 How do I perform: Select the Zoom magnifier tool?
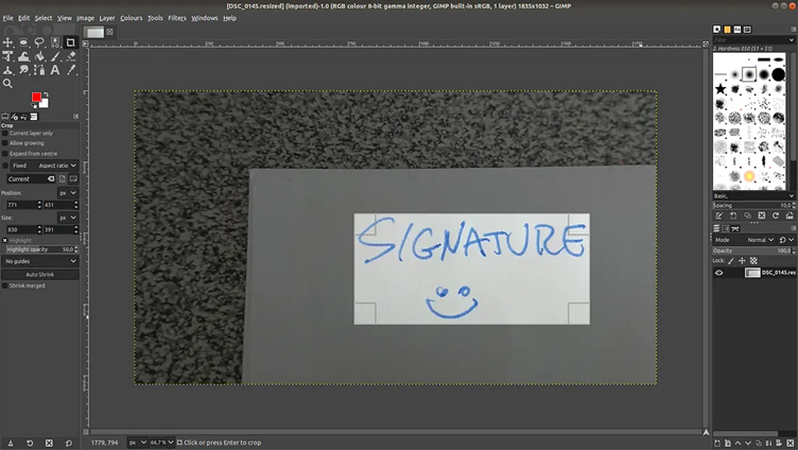point(8,83)
